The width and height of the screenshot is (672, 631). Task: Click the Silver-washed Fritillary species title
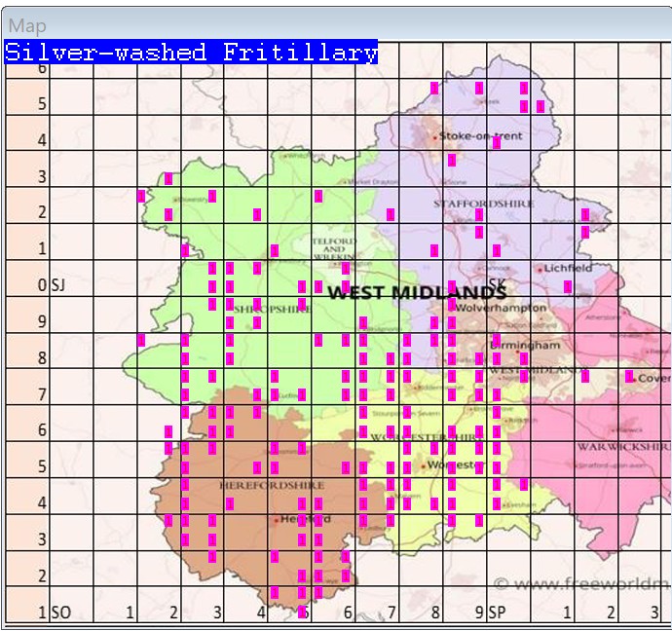click(191, 53)
